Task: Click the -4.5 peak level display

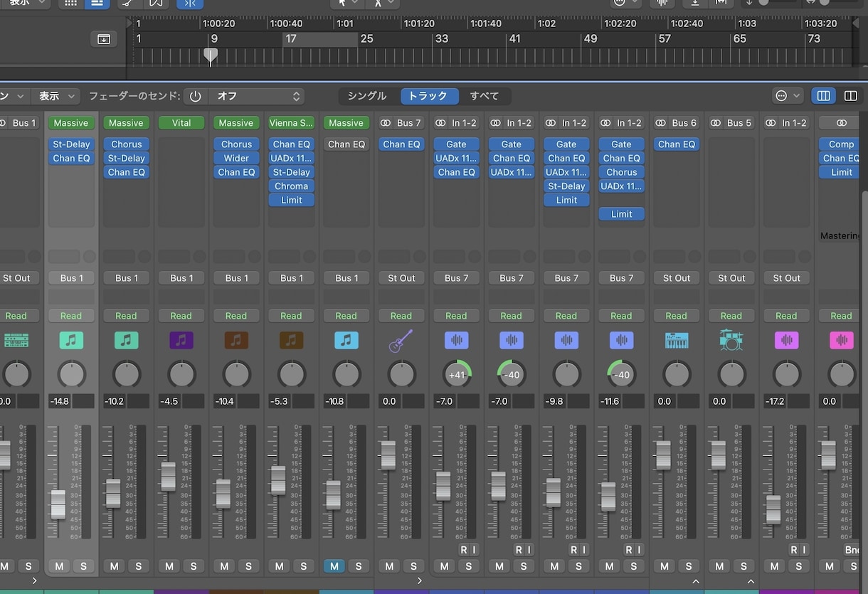Action: pyautogui.click(x=169, y=401)
